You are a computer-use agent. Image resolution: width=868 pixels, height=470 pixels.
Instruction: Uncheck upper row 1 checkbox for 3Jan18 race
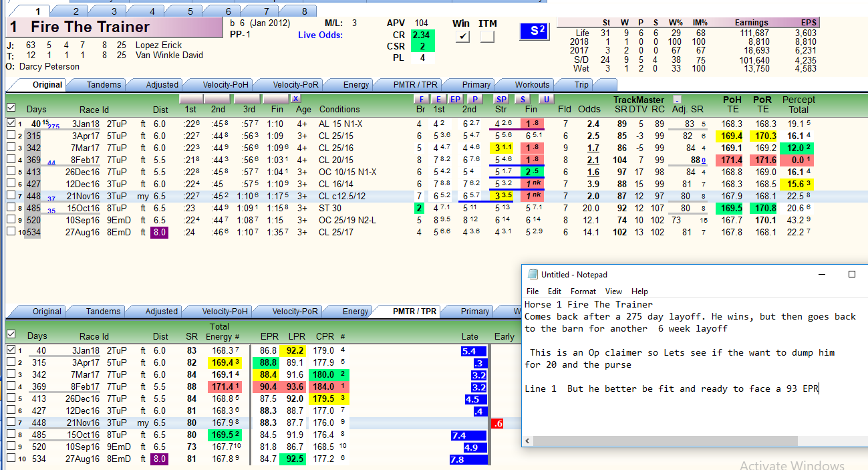[10, 124]
